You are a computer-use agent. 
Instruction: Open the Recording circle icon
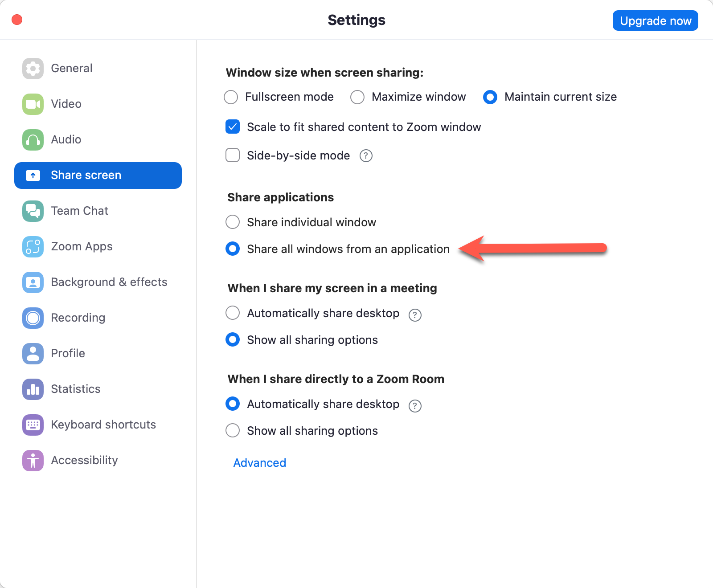coord(33,318)
